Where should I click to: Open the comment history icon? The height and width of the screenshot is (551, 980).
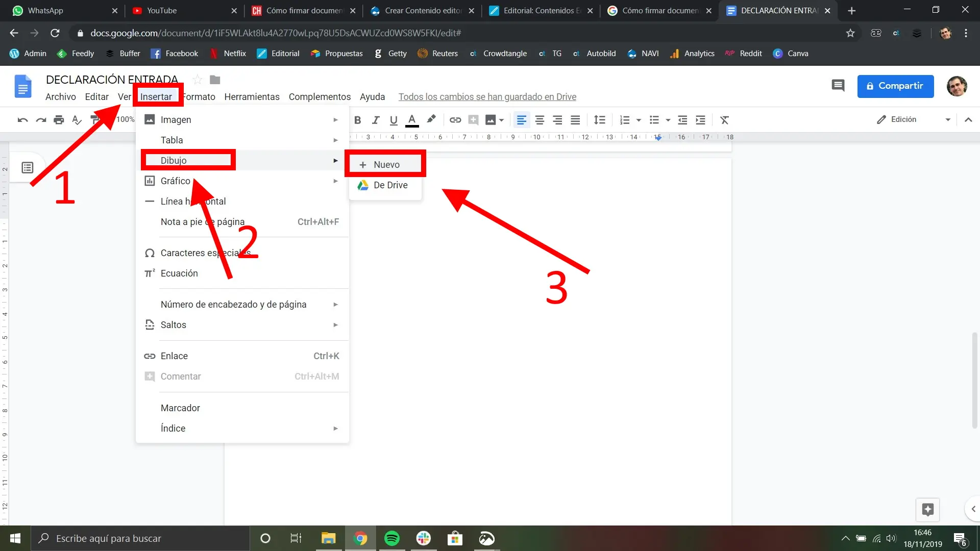(x=838, y=86)
